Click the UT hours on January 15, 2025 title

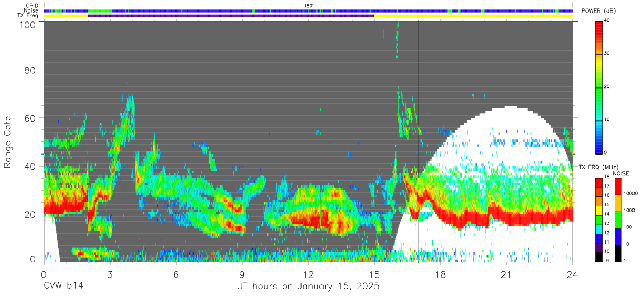[x=308, y=287]
